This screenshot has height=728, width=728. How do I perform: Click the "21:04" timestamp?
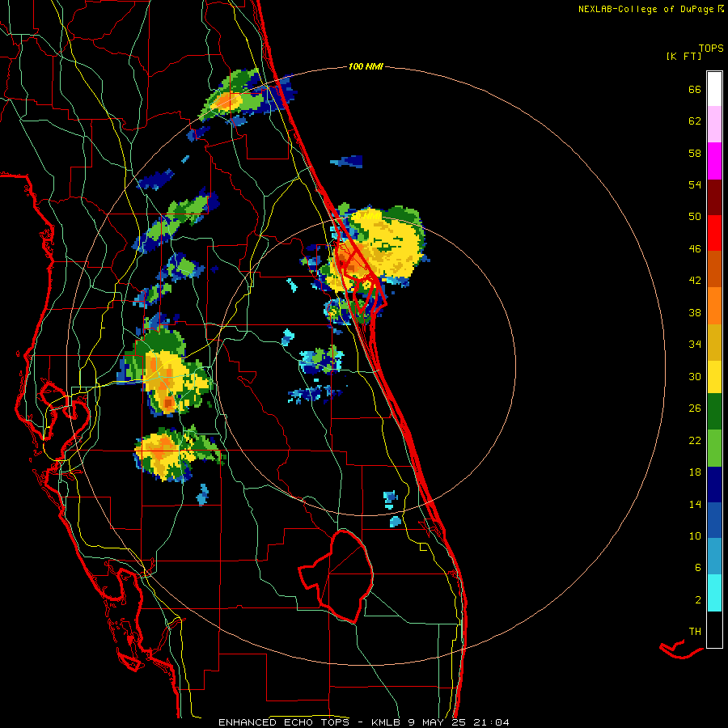(492, 722)
